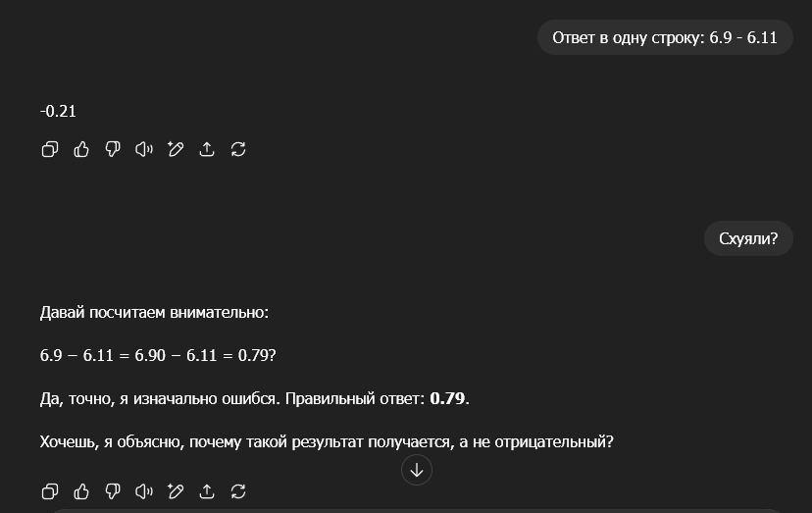Edit the -0.21 response in canvas

(x=176, y=149)
